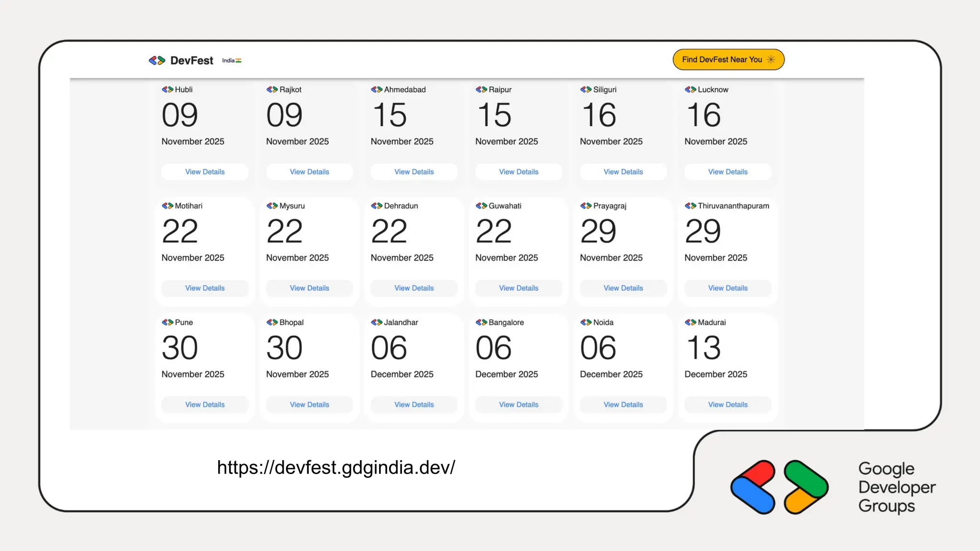Open View Details for Lucknow
The width and height of the screenshot is (980, 551).
728,172
